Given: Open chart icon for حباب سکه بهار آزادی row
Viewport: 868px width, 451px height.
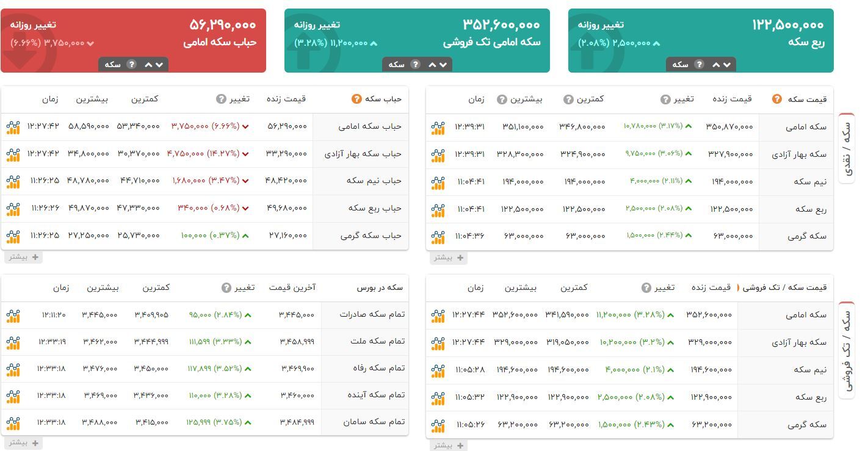Looking at the screenshot, I should (13, 154).
